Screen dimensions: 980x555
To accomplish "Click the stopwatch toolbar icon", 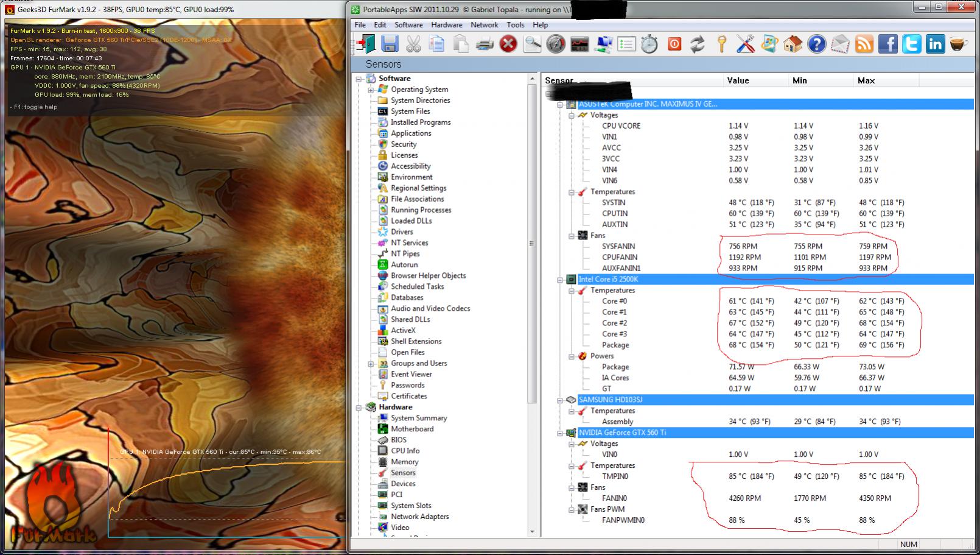I will pyautogui.click(x=649, y=44).
